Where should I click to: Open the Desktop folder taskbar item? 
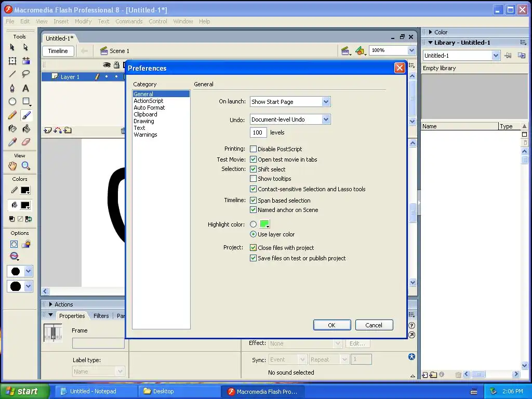(x=179, y=391)
